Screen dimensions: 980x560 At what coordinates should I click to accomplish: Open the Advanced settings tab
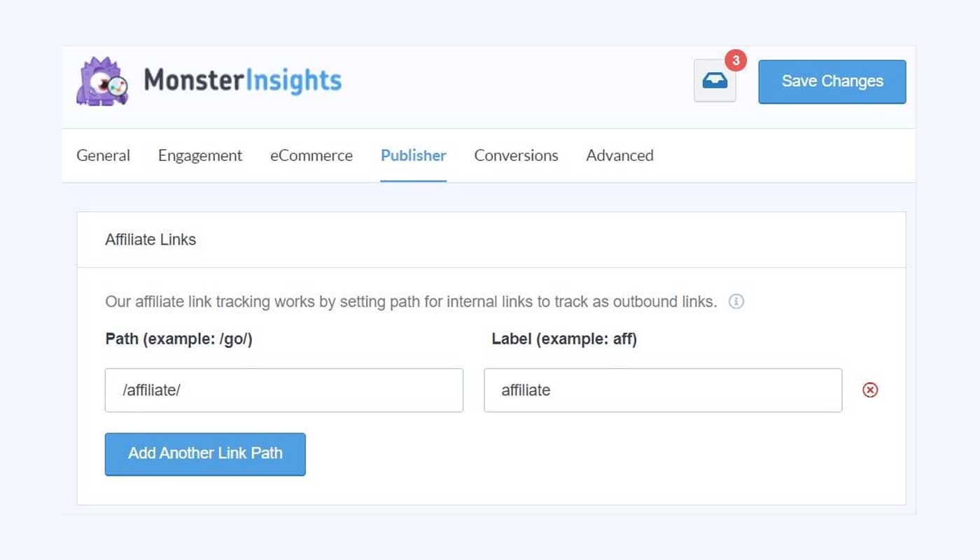[x=619, y=155]
